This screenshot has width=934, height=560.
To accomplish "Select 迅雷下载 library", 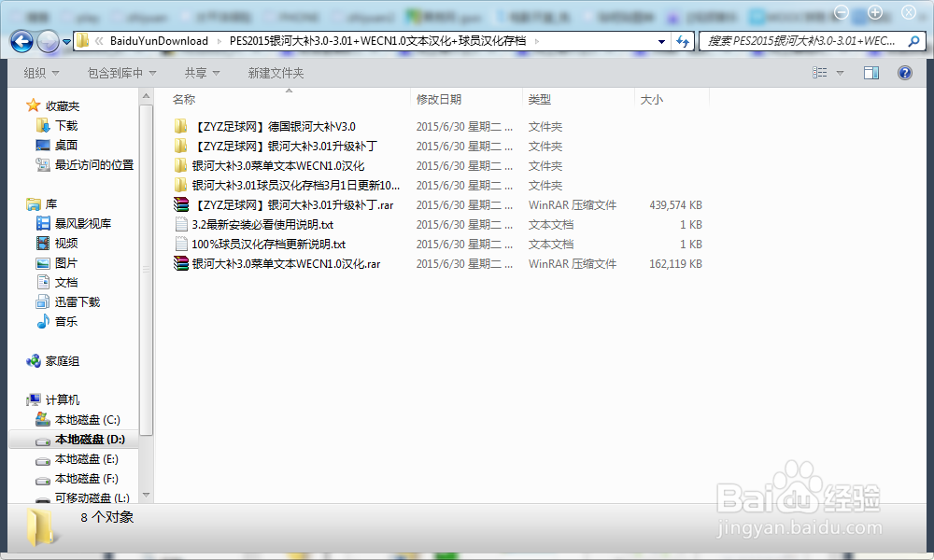I will point(78,301).
